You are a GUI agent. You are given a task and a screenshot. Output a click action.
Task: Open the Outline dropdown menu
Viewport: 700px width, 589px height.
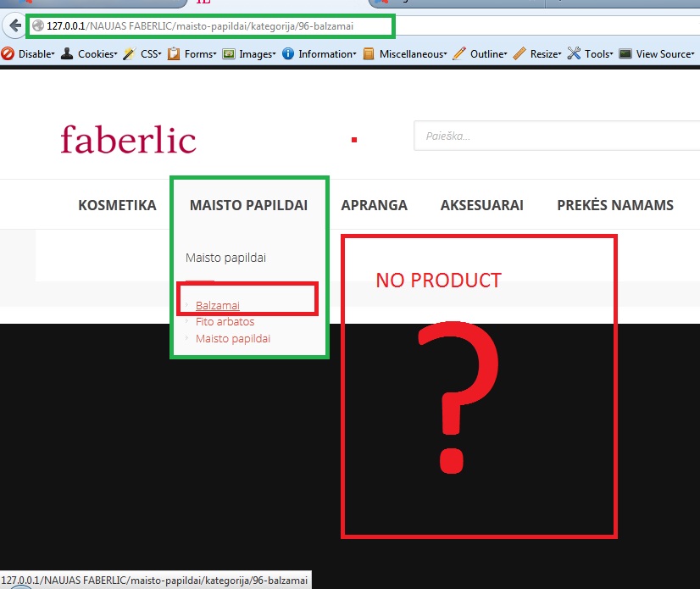489,54
